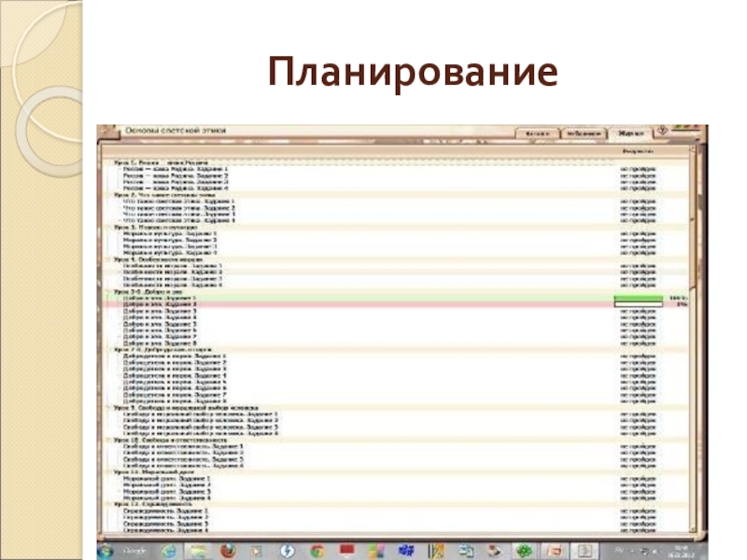Open Россия — наша Родина. Задание 1

point(176,169)
